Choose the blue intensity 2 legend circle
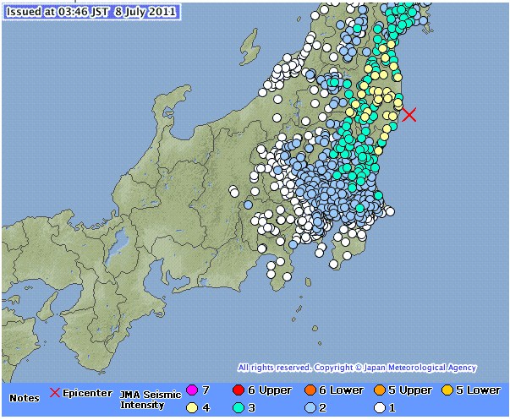This screenshot has height=420, width=510. [x=311, y=406]
